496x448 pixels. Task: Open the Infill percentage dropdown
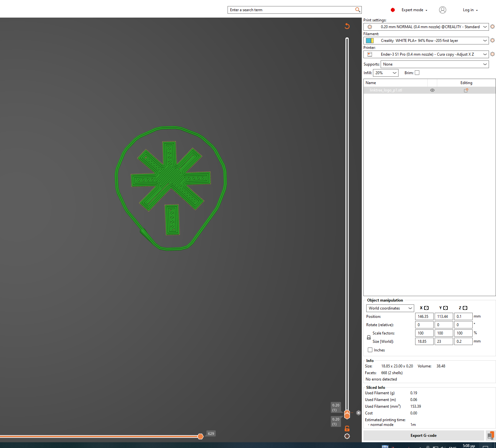point(386,73)
